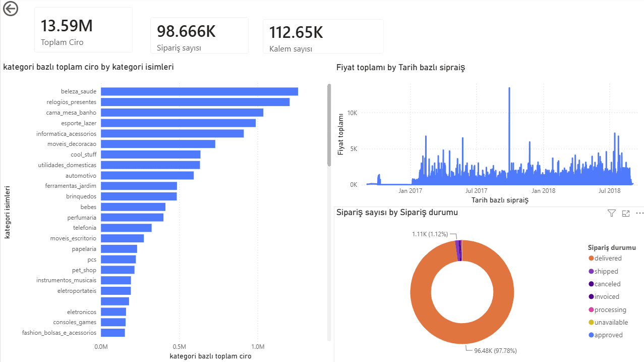Select the canceled legend item
Viewport: 644px width, 362px height.
click(x=605, y=284)
